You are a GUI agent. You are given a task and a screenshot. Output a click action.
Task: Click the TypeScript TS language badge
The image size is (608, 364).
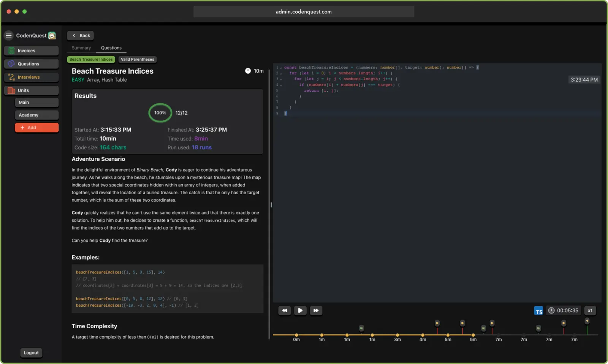(538, 311)
